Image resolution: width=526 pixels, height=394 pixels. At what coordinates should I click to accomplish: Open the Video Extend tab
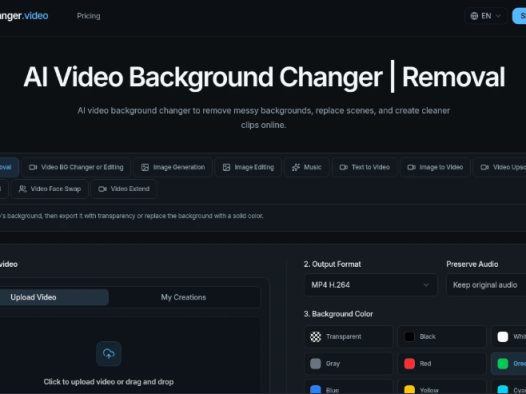point(124,189)
